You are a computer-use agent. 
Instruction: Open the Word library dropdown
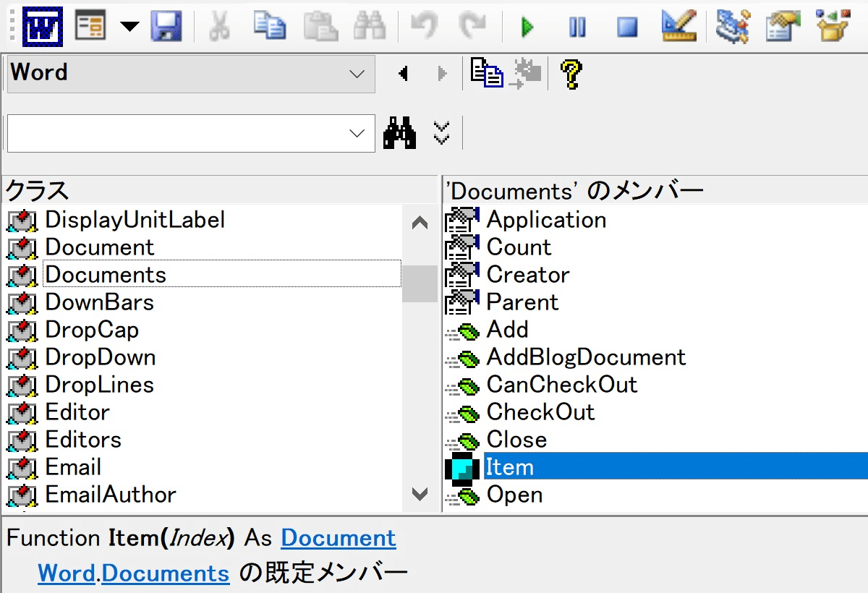[191, 74]
